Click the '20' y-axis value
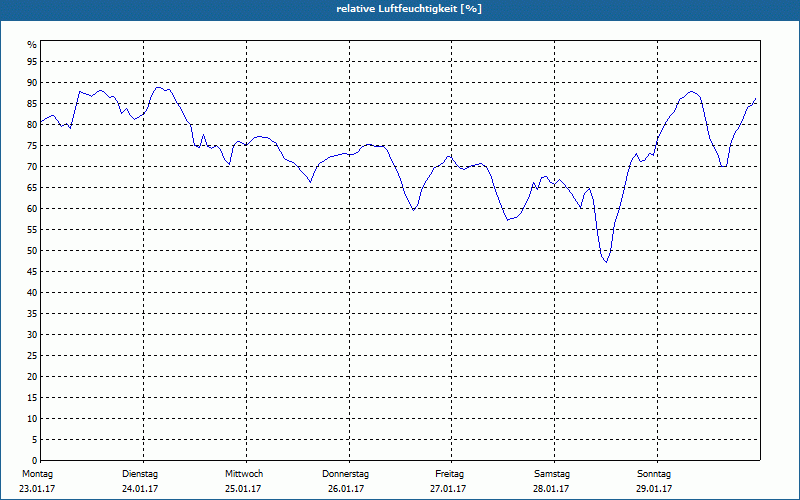The image size is (800, 500). point(32,377)
